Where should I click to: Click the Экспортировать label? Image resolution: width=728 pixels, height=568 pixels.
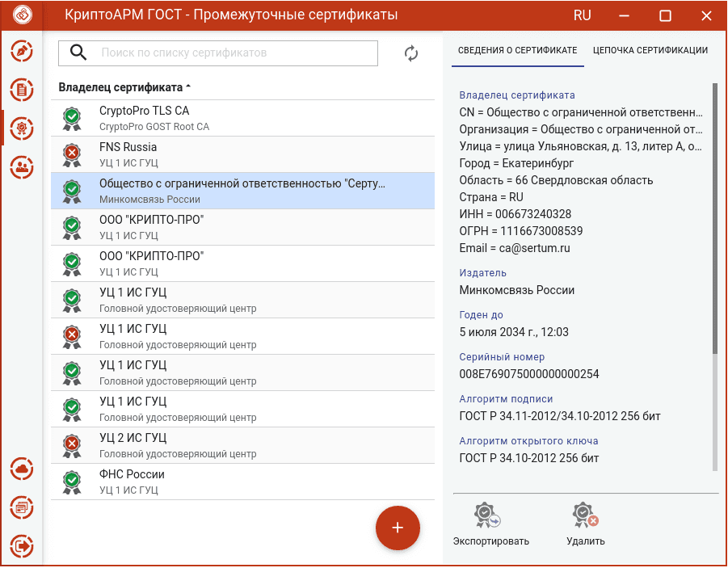pyautogui.click(x=490, y=541)
